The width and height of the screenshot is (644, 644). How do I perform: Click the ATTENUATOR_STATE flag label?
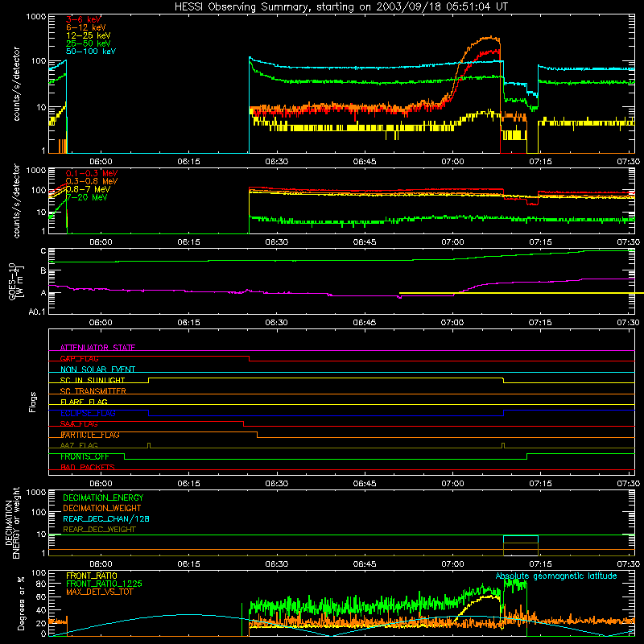tap(97, 348)
